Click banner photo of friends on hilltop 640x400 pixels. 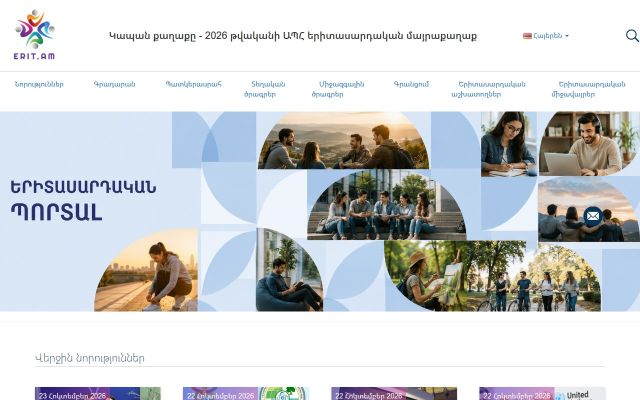[x=343, y=140]
